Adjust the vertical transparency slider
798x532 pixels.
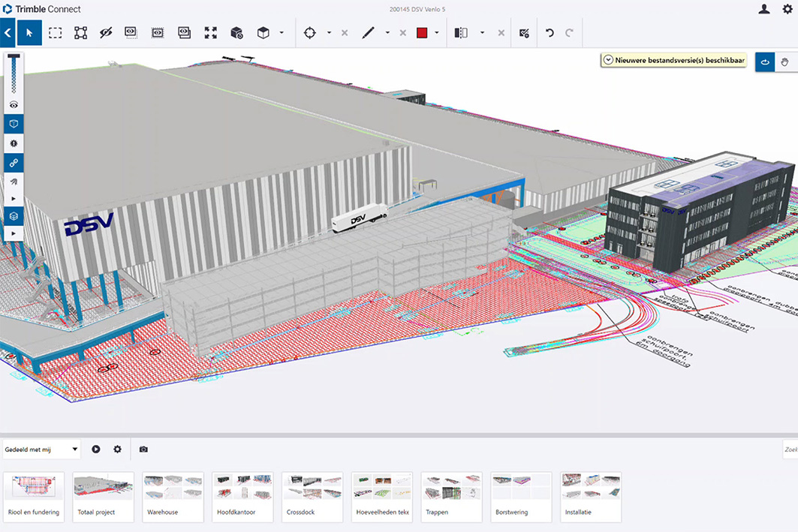coord(14,74)
